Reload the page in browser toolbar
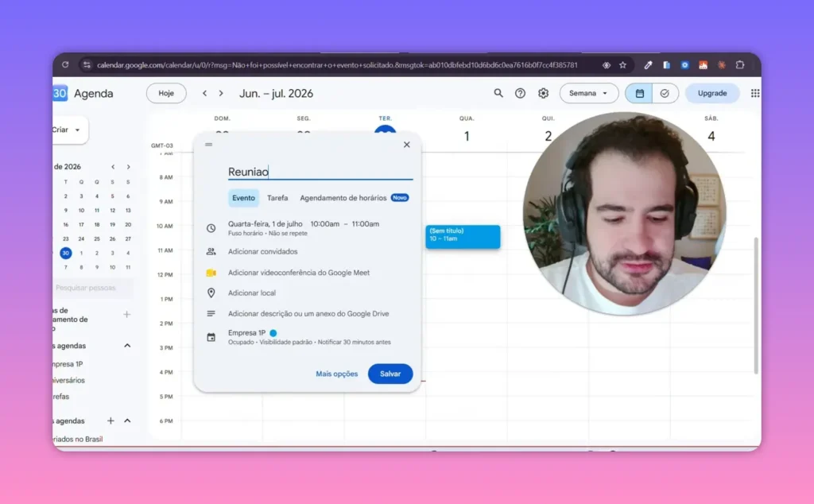Viewport: 814px width, 504px height. tap(65, 65)
